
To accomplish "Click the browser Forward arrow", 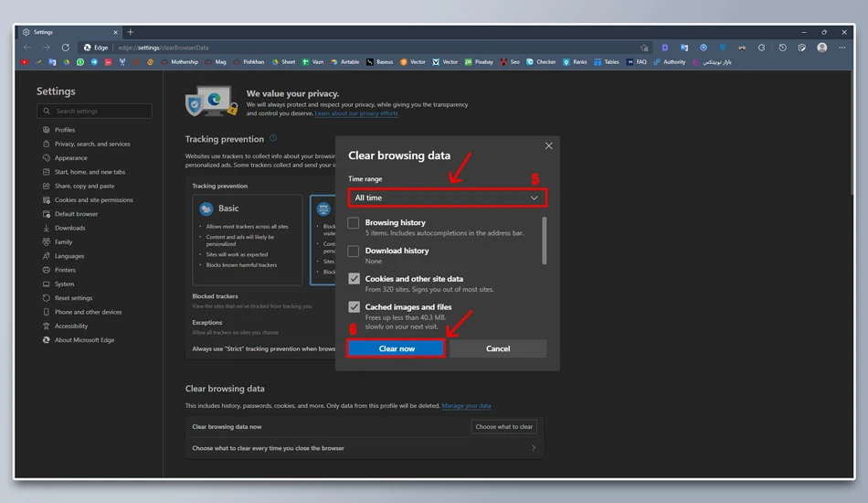I will pyautogui.click(x=47, y=48).
